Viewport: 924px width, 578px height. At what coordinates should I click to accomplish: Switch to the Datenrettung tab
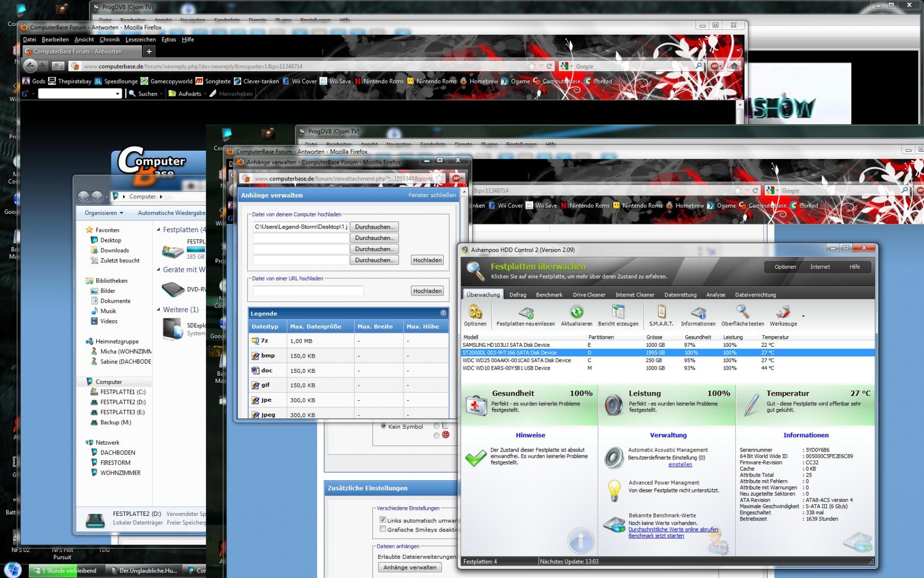(680, 295)
